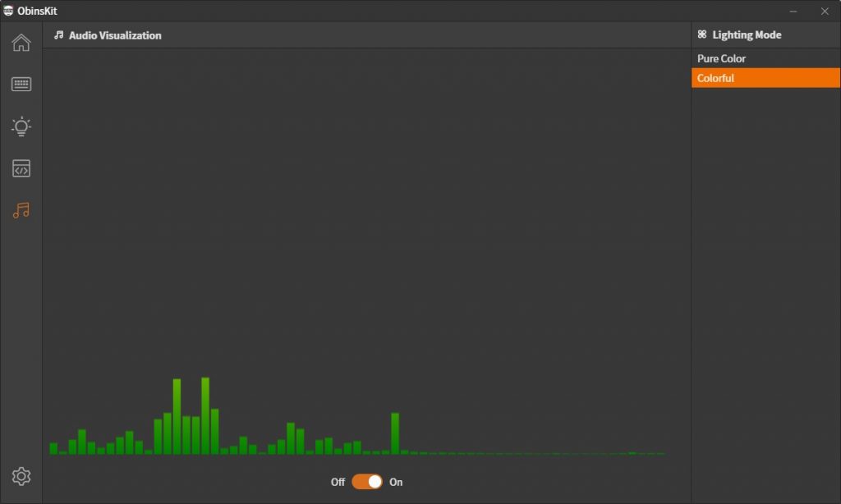Image resolution: width=841 pixels, height=504 pixels.
Task: Click the music note beside Audio Visualization
Action: point(58,35)
